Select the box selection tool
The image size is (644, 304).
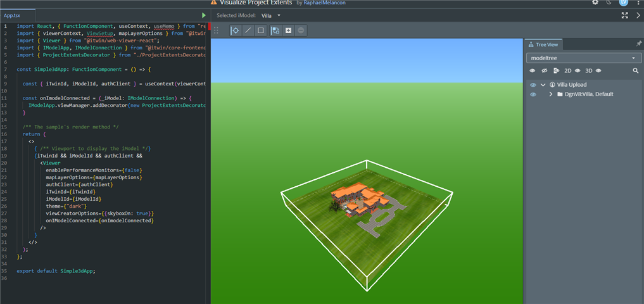point(260,30)
